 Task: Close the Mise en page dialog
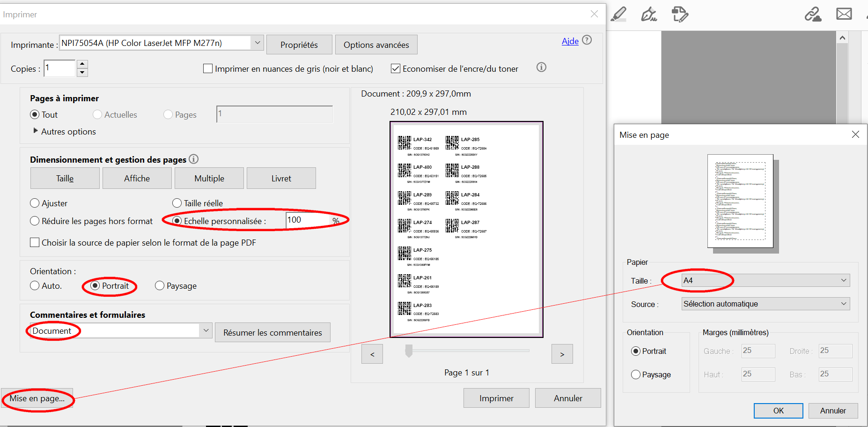855,135
